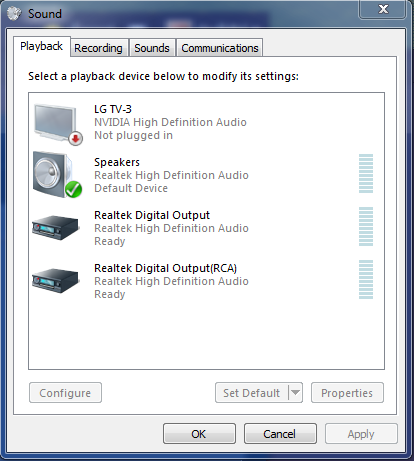Click the Configure button
Viewport: 414px width, 461px height.
(65, 393)
